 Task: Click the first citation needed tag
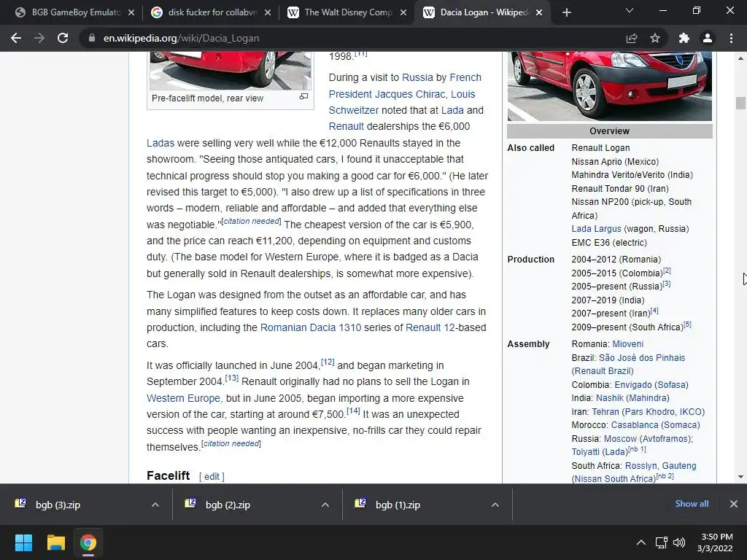[x=252, y=222]
